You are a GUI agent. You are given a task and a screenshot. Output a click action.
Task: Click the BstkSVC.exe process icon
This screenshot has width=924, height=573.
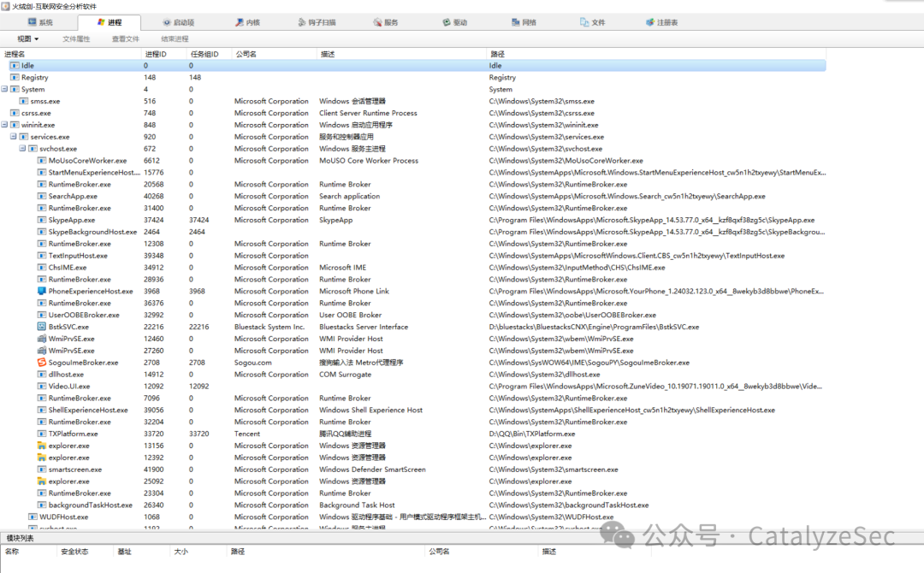[42, 327]
